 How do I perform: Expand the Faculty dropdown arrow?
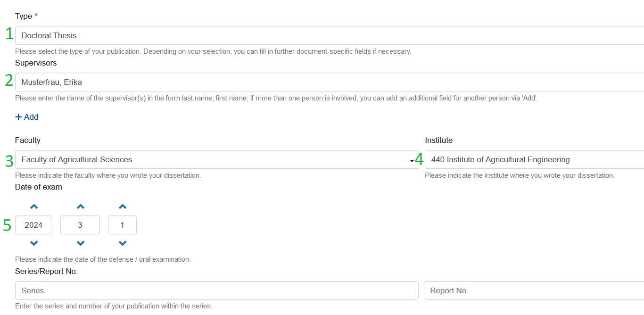(x=412, y=161)
